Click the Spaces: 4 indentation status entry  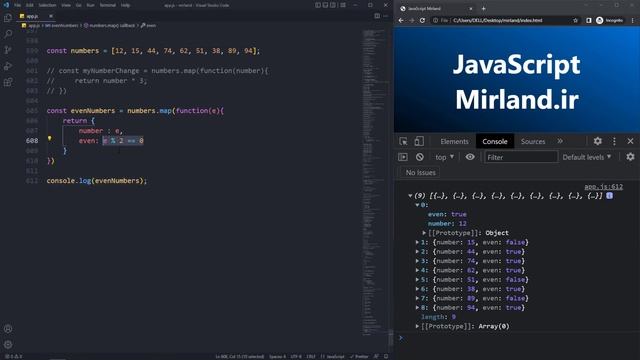click(277, 356)
